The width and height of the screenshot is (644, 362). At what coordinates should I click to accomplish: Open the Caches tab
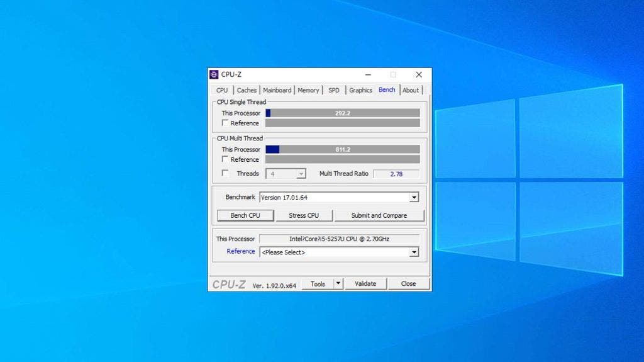point(247,90)
